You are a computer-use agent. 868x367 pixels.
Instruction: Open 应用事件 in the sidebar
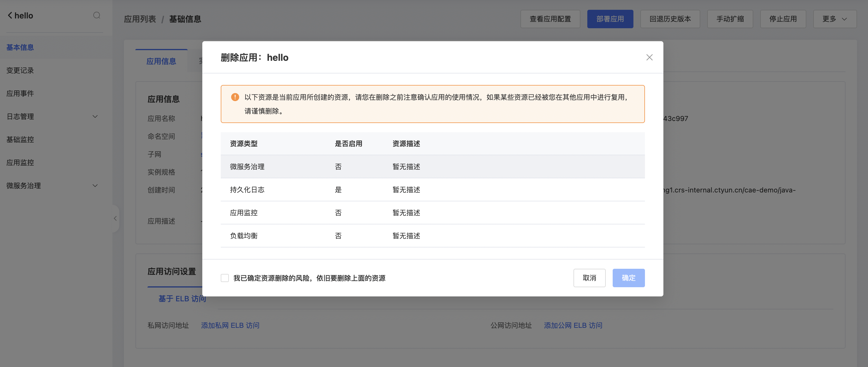click(20, 93)
